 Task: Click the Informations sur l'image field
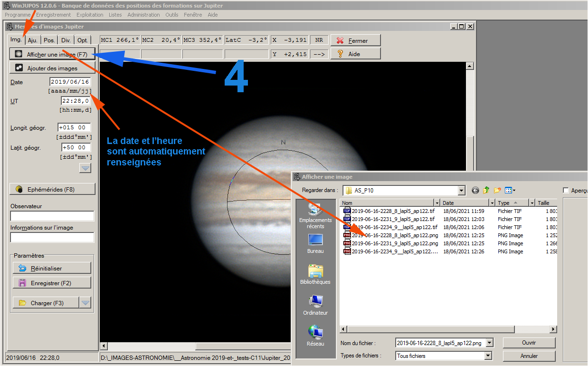[52, 238]
